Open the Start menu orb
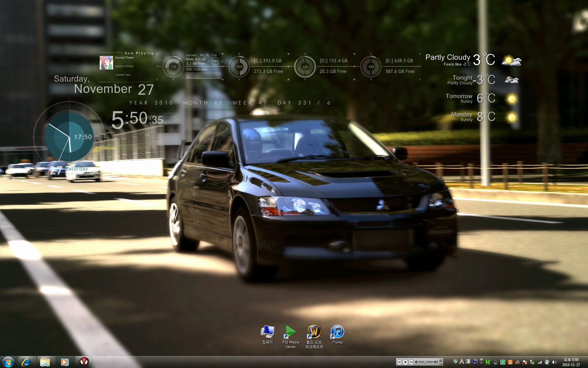Image resolution: width=588 pixels, height=368 pixels. coord(8,362)
